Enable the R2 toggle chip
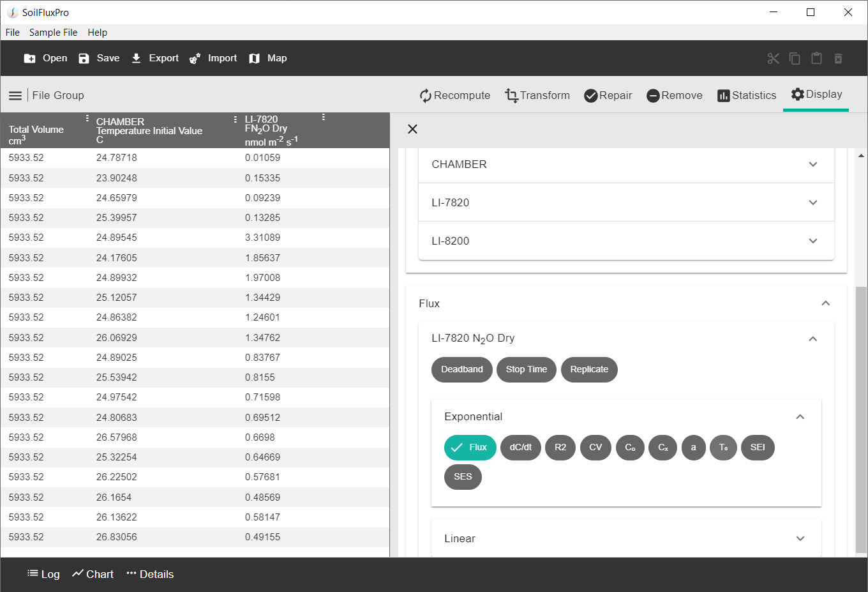The width and height of the screenshot is (868, 592). click(x=560, y=447)
